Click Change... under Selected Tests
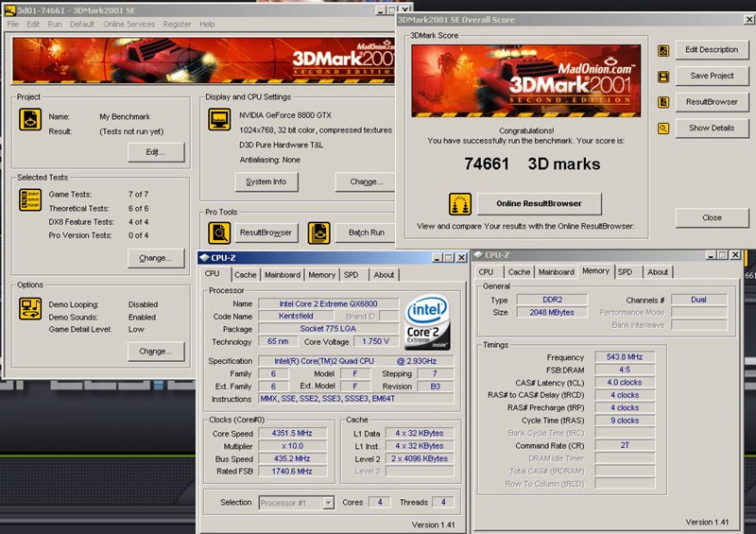This screenshot has height=534, width=756. click(x=156, y=258)
